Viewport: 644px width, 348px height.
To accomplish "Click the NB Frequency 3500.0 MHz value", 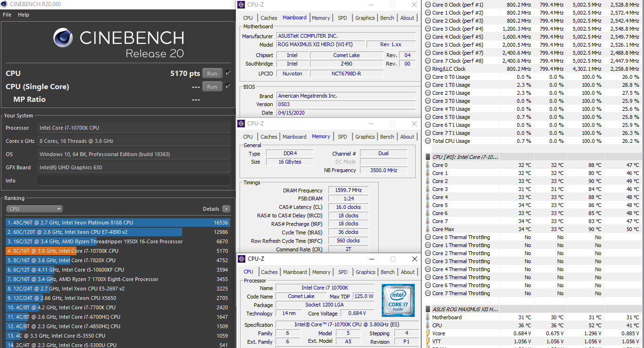I will click(x=383, y=170).
